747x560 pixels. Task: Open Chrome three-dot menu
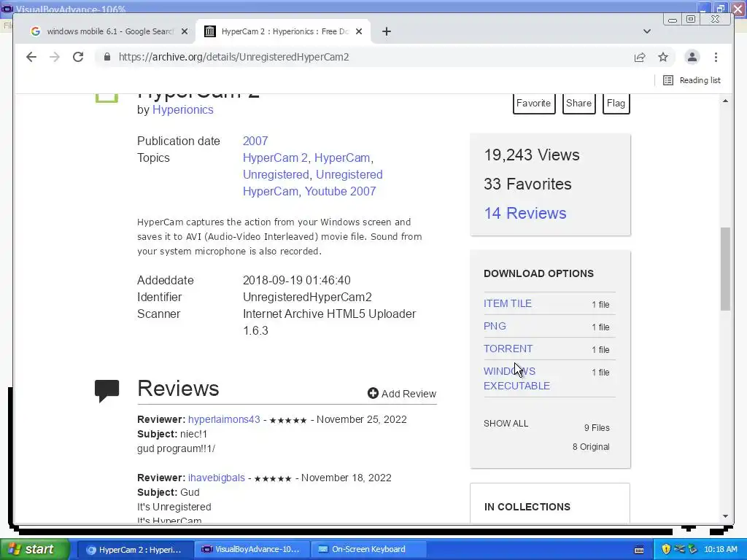click(716, 57)
